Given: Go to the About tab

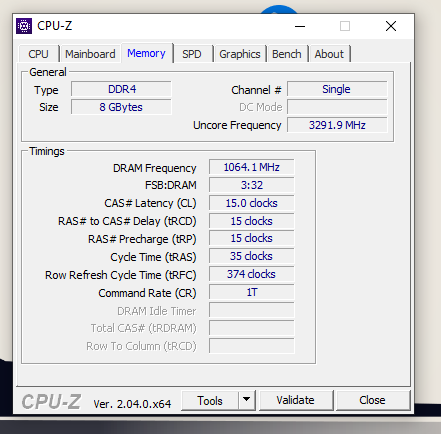Looking at the screenshot, I should point(329,54).
